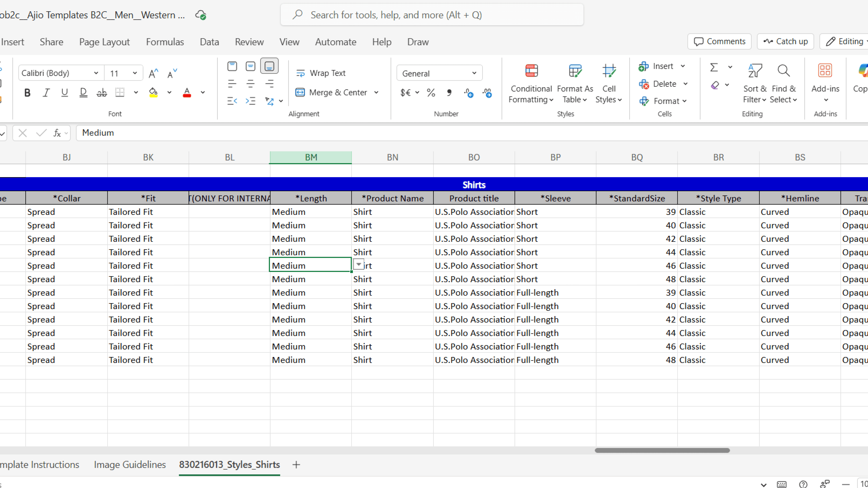868x488 pixels.
Task: Open the Formulas ribbon tab
Action: click(x=165, y=42)
